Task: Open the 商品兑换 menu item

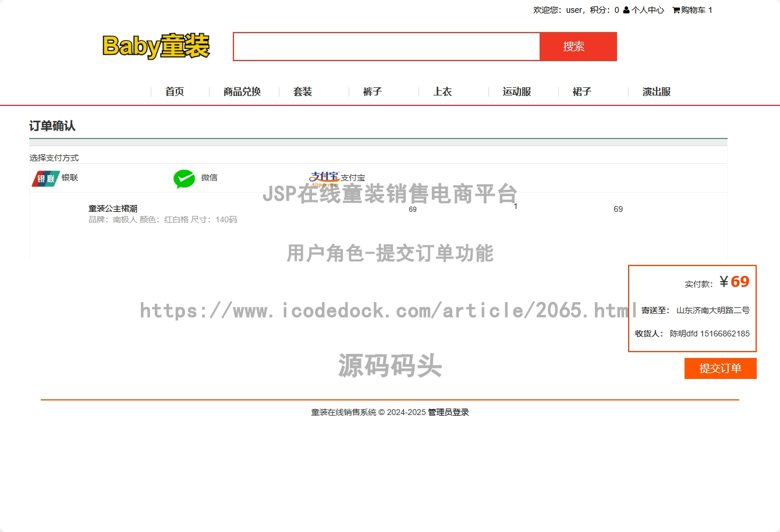Action: pos(242,91)
